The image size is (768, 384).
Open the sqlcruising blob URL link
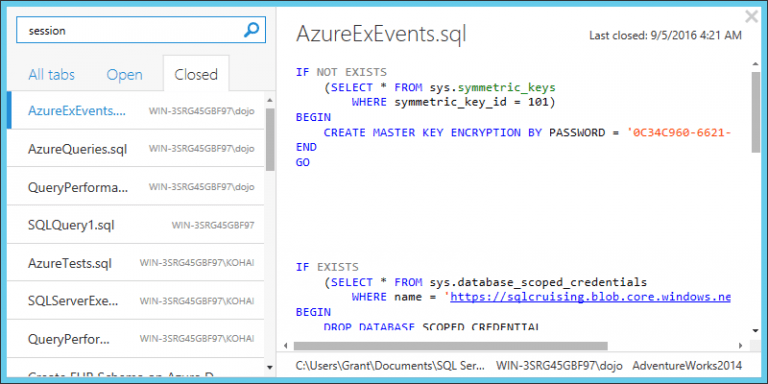590,297
